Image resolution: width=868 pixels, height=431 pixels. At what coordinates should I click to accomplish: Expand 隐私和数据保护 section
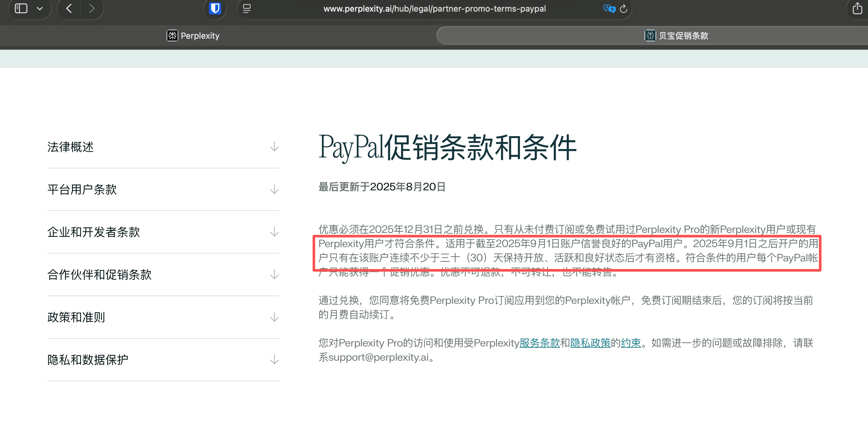pyautogui.click(x=274, y=360)
